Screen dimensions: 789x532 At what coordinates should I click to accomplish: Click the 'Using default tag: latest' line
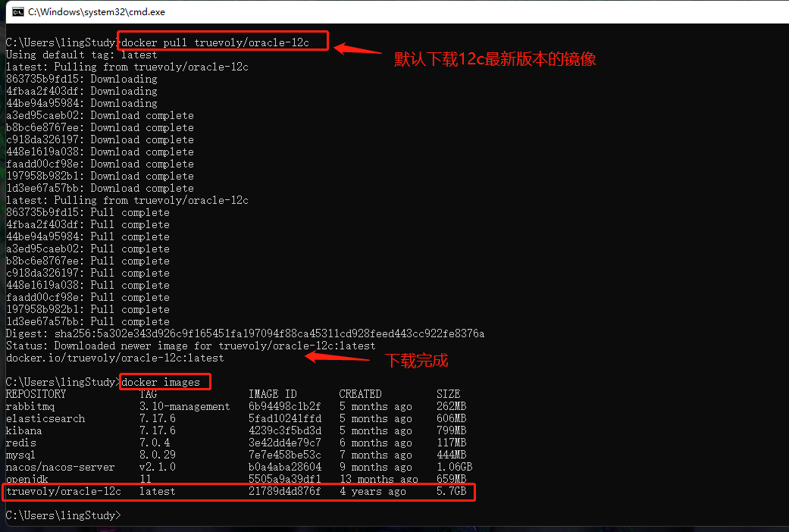pos(82,55)
